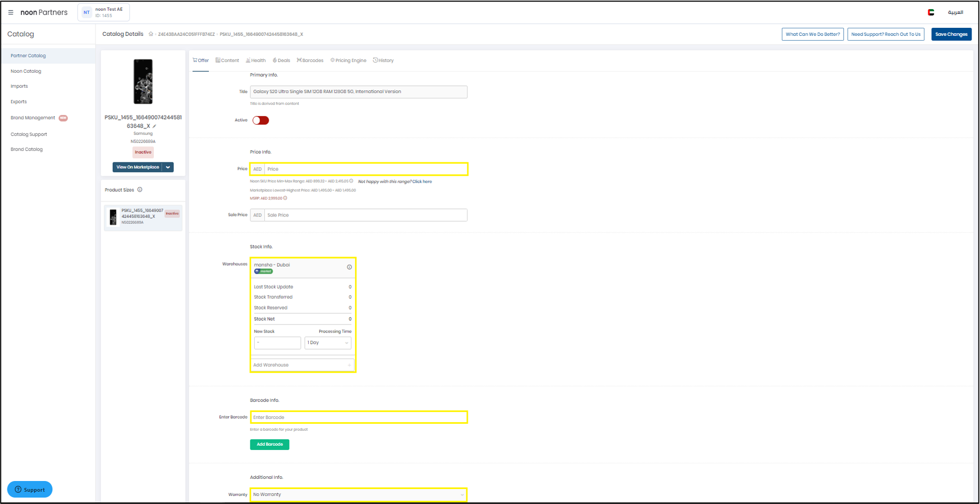Switch to the Pricing Engine tab
This screenshot has height=504, width=980.
(x=348, y=60)
